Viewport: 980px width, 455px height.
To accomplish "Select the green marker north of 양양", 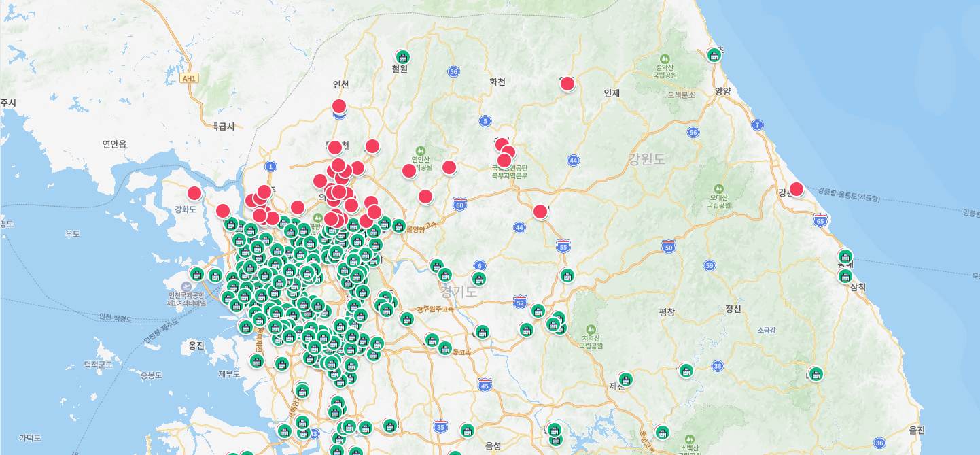I will point(714,55).
